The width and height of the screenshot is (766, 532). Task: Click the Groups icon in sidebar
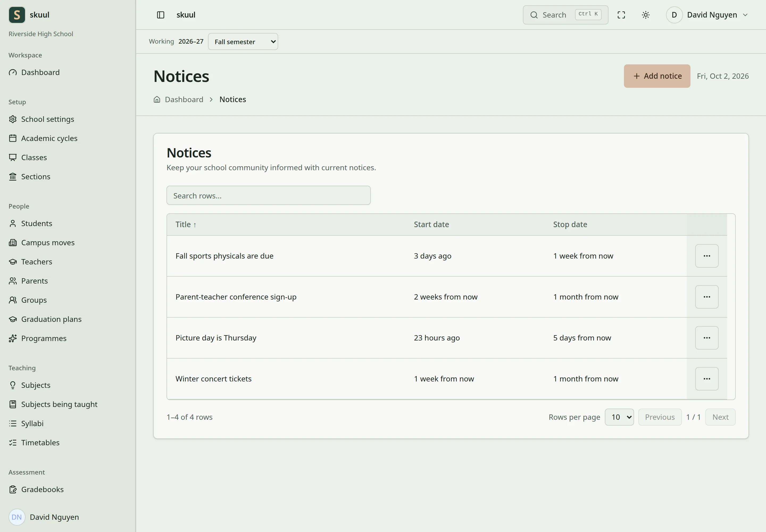click(13, 300)
